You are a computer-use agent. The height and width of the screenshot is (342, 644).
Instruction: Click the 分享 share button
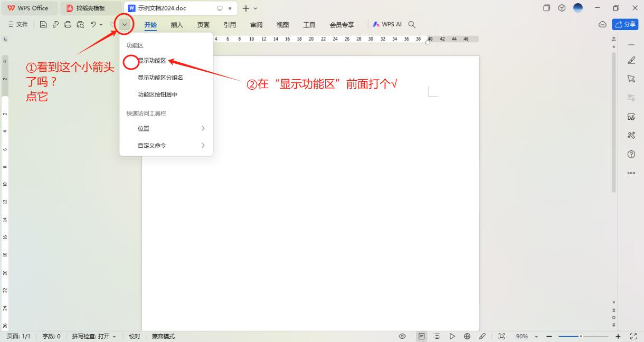tap(626, 24)
